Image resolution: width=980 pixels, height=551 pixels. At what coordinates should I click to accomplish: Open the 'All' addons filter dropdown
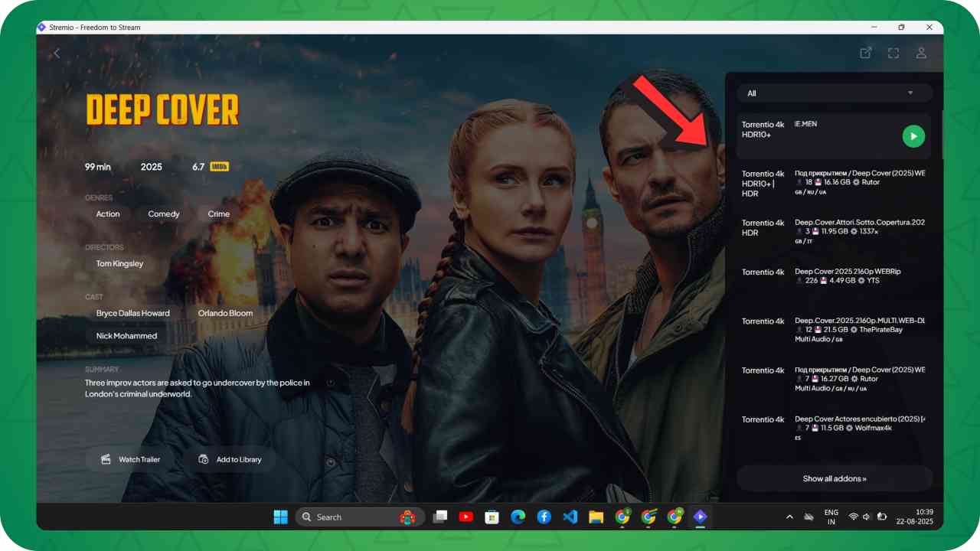(834, 93)
